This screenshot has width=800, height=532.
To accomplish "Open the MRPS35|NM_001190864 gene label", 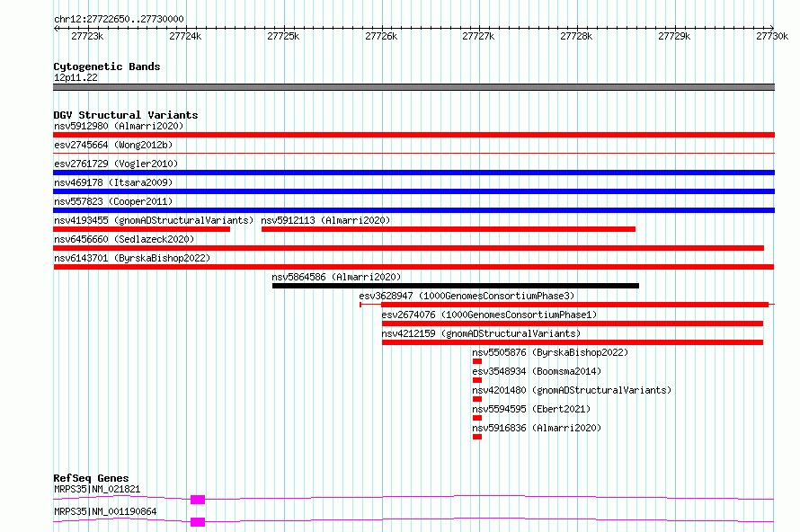I will [x=105, y=511].
